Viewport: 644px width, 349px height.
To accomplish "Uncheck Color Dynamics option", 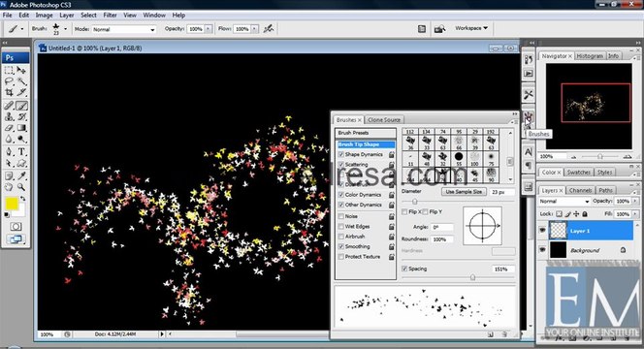I will 340,195.
